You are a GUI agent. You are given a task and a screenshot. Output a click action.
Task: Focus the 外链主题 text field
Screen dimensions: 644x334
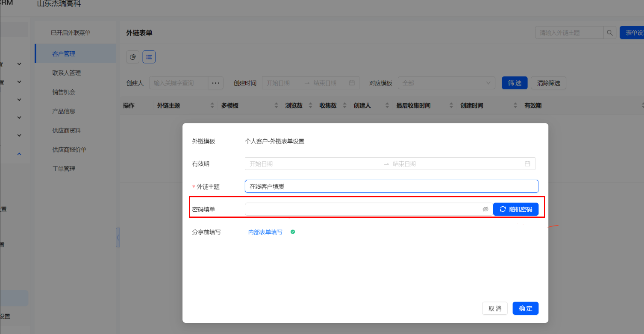click(x=391, y=186)
